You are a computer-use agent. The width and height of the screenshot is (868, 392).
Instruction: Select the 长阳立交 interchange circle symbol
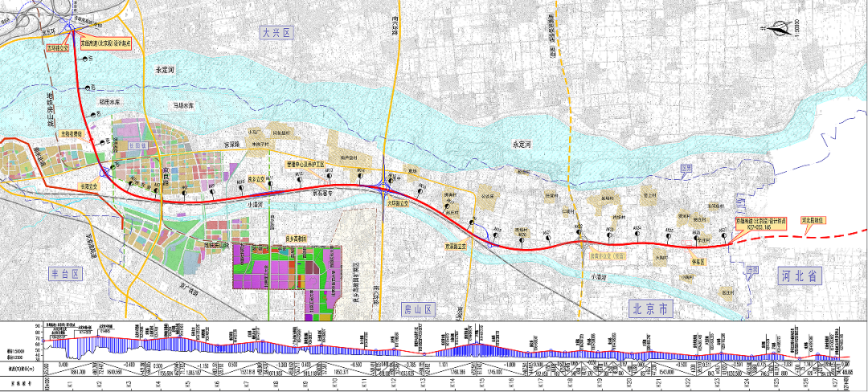click(105, 169)
